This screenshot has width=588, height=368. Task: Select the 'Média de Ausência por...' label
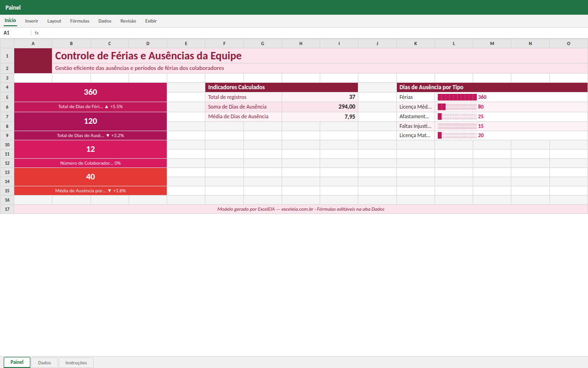click(90, 191)
